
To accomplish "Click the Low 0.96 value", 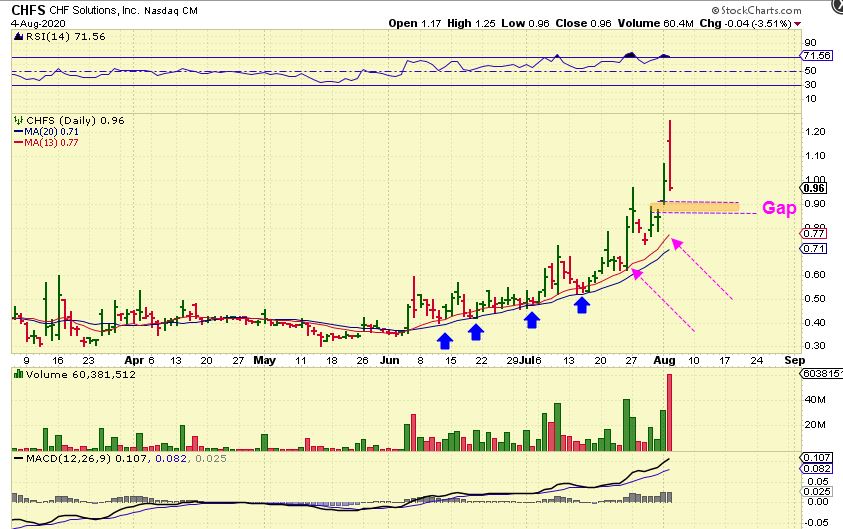I will coord(525,23).
